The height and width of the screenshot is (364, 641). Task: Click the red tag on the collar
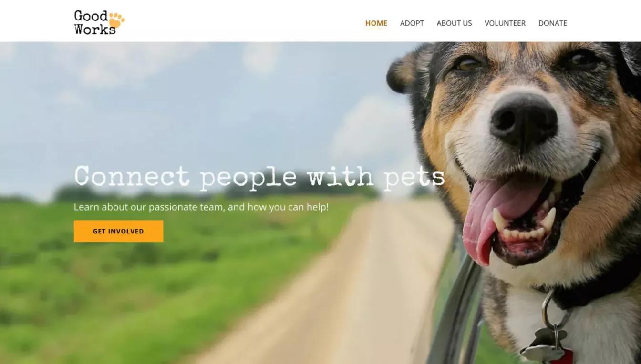pyautogui.click(x=565, y=356)
